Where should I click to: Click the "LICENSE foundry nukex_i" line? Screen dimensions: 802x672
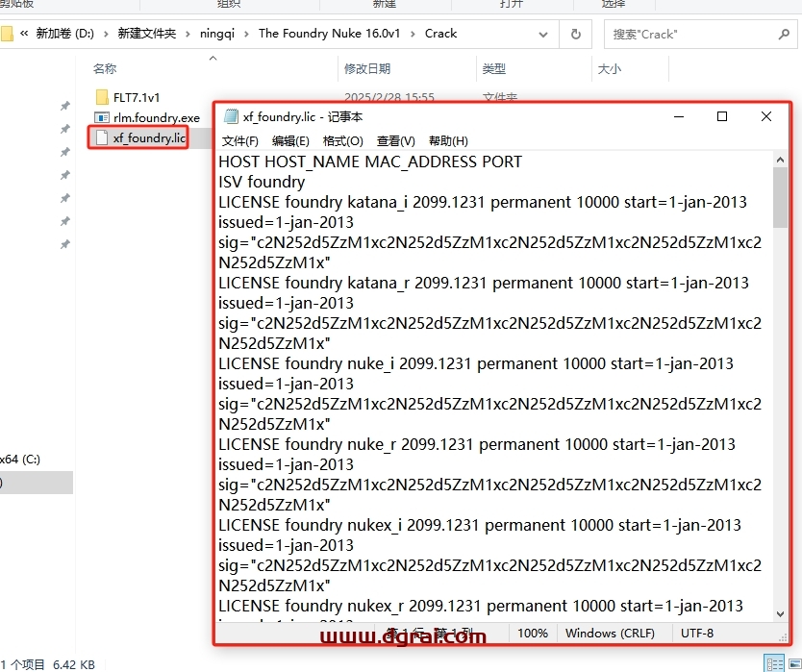480,525
